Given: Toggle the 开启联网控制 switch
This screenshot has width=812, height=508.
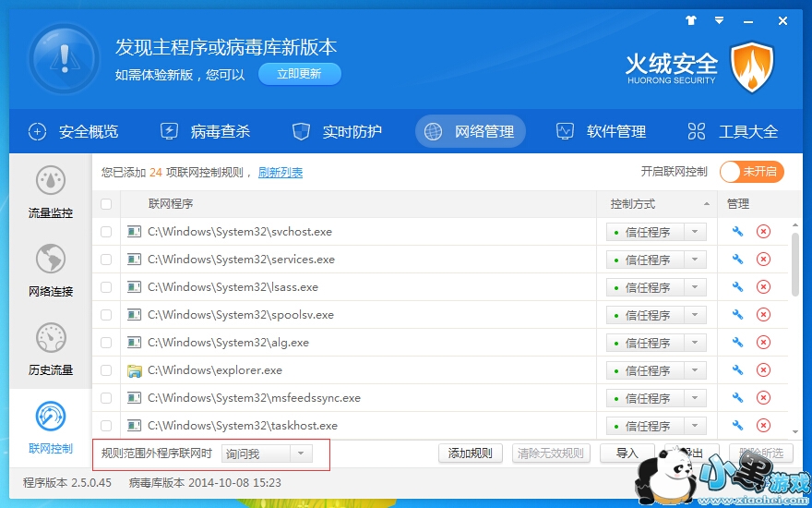Looking at the screenshot, I should click(751, 172).
